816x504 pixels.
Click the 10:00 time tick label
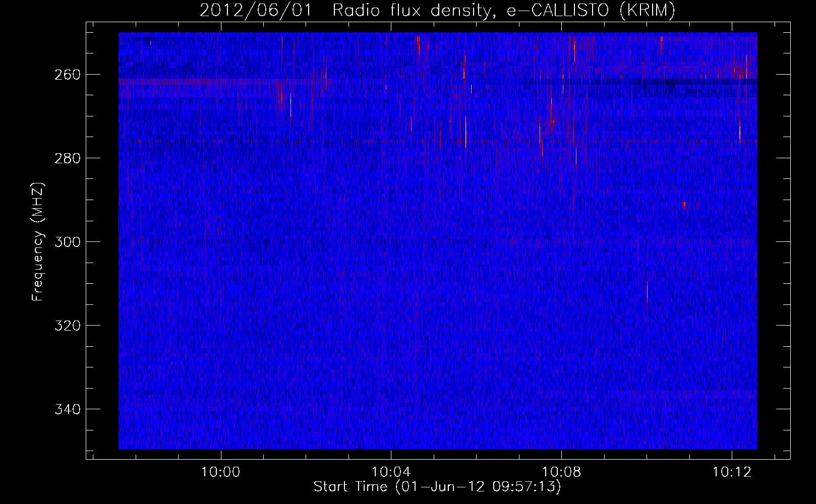click(x=221, y=472)
